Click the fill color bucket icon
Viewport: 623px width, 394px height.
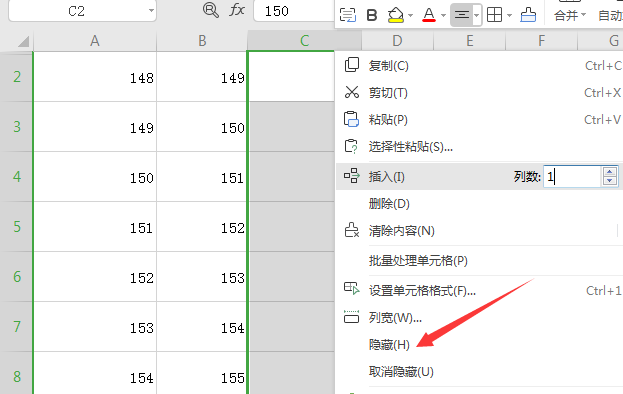click(x=395, y=15)
